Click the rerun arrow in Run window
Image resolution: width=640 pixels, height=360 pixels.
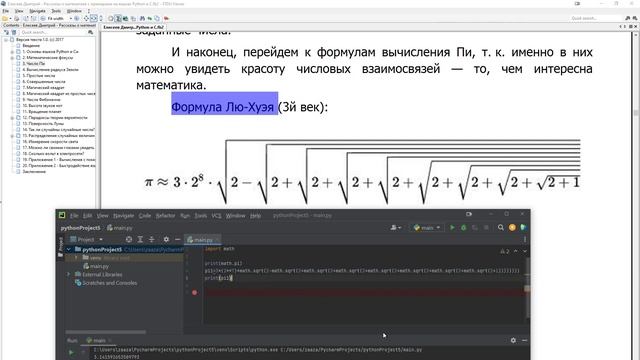[x=71, y=352]
